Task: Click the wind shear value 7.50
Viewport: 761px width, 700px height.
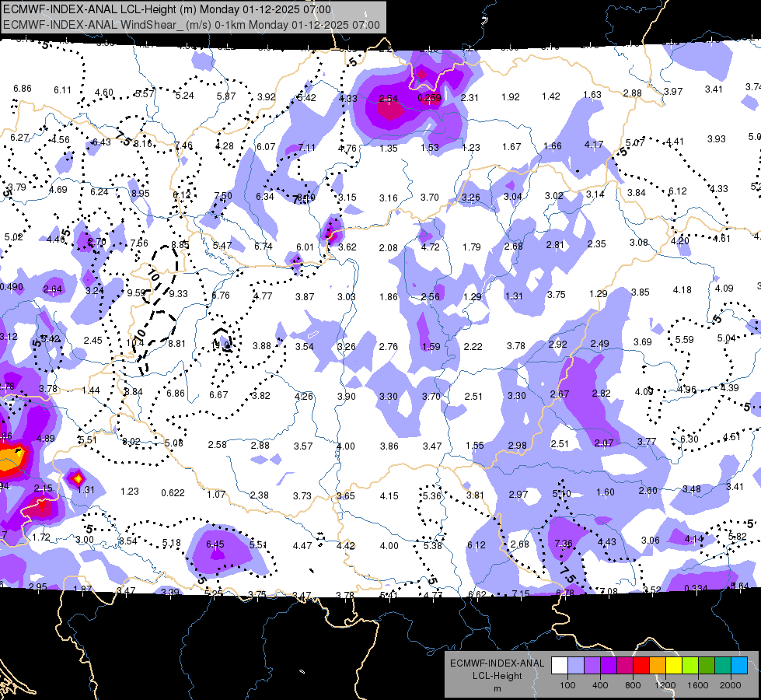Action: pos(223,196)
